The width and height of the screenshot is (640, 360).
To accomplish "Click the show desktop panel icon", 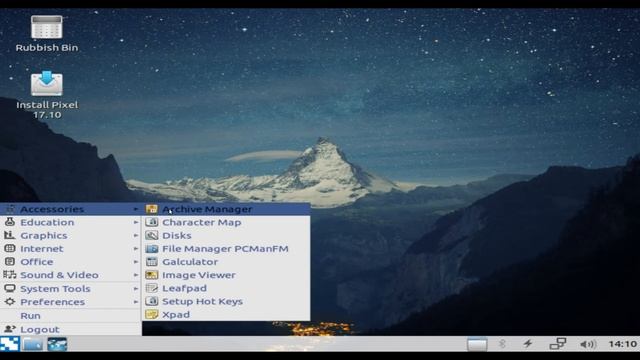I will tap(477, 344).
